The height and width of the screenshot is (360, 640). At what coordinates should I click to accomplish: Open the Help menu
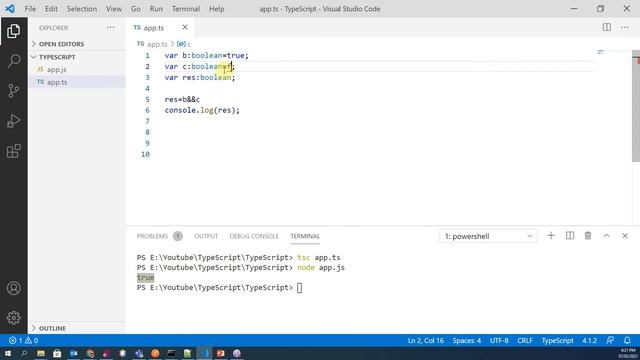coord(216,9)
